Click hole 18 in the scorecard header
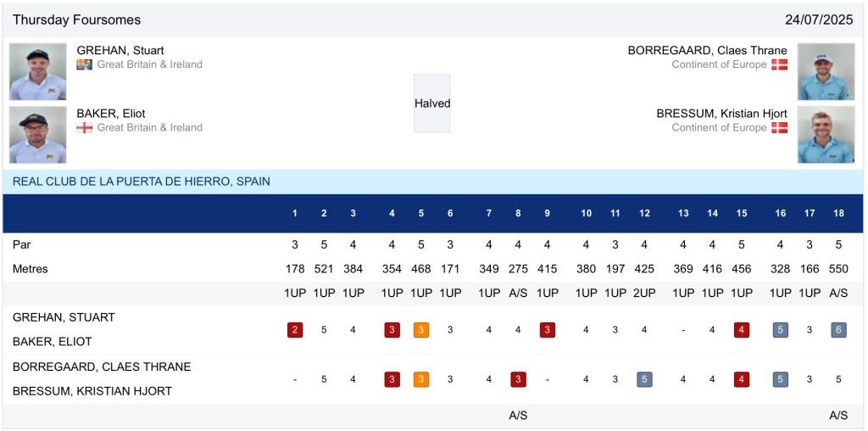868x431 pixels. (x=838, y=214)
